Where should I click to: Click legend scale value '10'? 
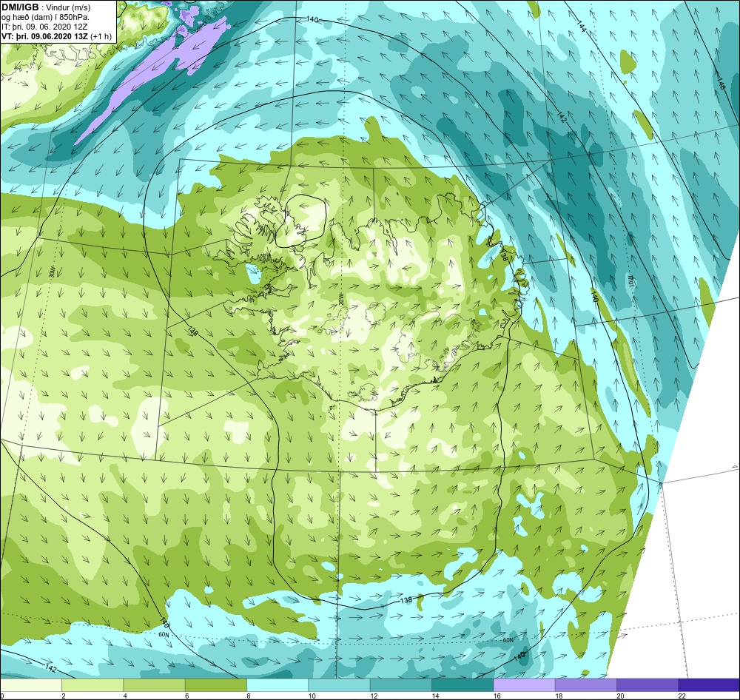(312, 696)
